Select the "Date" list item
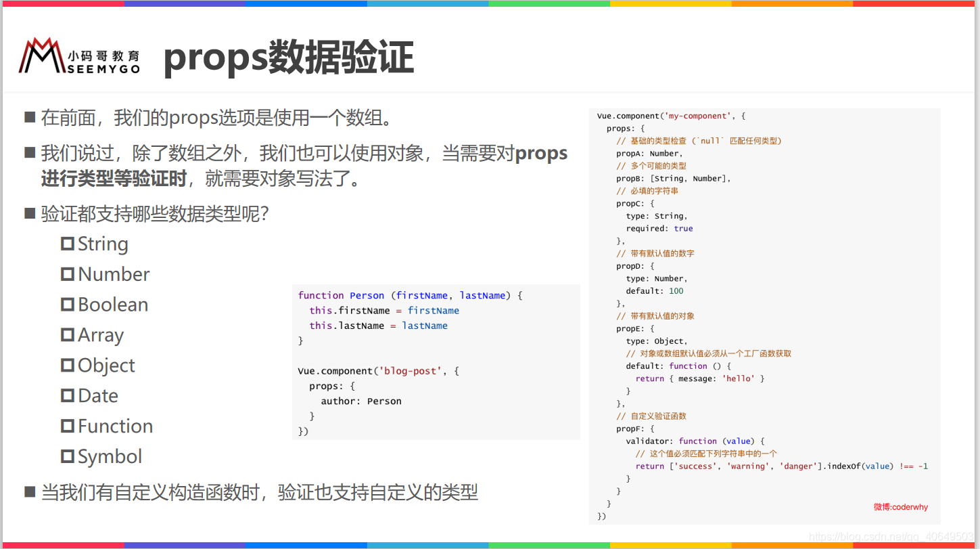Screen dimensions: 980x549 tap(90, 395)
